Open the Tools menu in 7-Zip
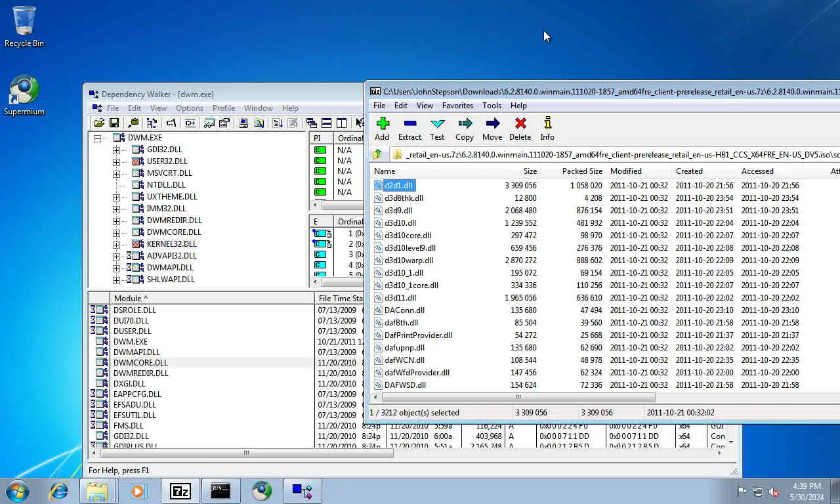Screen dimensions: 840x504 (x=492, y=106)
